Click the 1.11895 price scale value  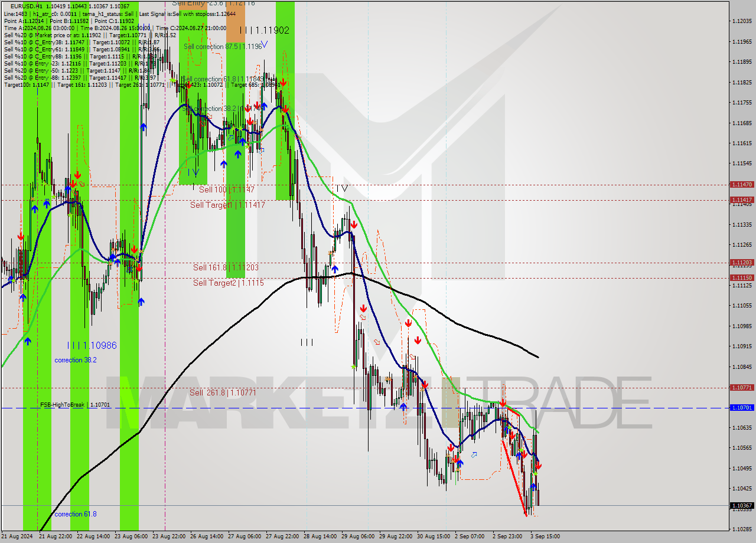click(741, 62)
